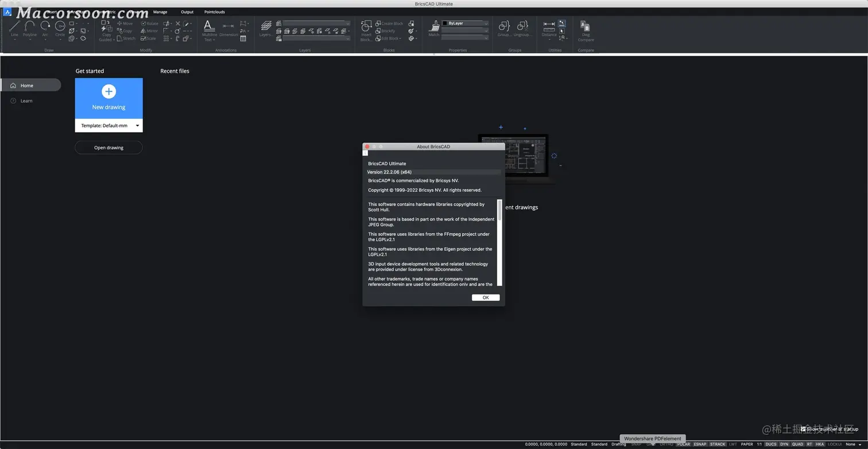Toggle DYN input in status bar
This screenshot has height=449, width=868.
784,444
